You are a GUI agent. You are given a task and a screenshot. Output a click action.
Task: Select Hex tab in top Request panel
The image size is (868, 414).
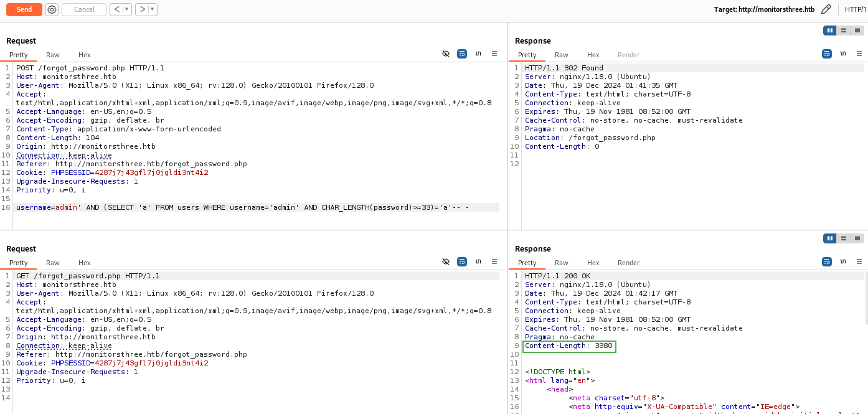click(x=85, y=55)
